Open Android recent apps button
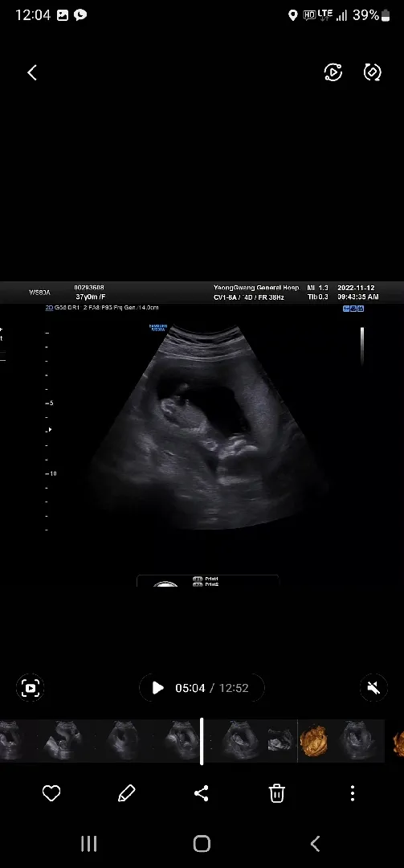 (88, 844)
